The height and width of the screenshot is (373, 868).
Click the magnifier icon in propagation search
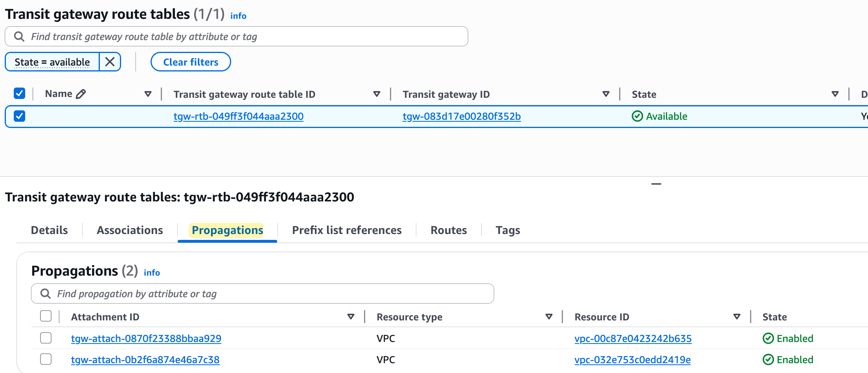[x=46, y=294]
